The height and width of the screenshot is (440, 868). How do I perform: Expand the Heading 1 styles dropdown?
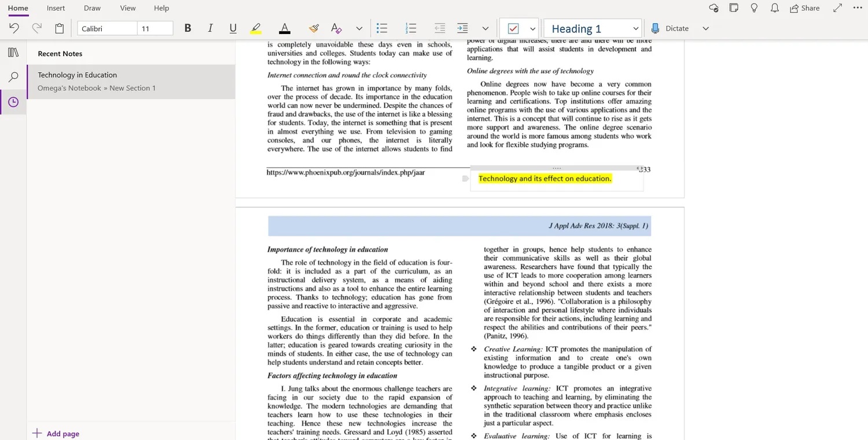pos(635,28)
